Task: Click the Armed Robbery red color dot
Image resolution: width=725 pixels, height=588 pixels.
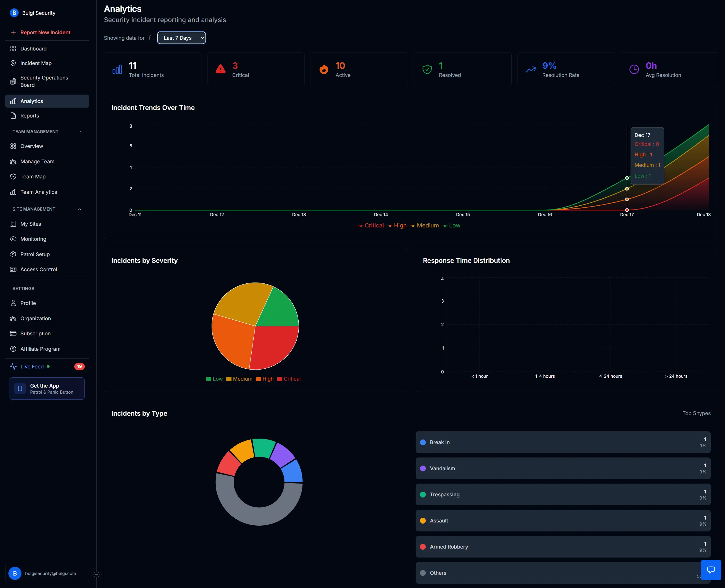Action: click(423, 547)
